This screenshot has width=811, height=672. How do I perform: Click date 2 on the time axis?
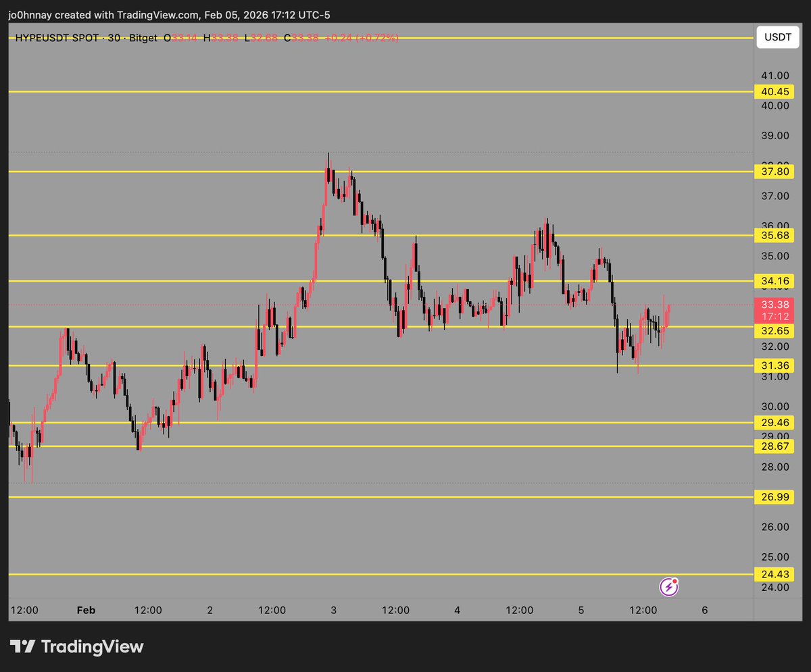210,610
